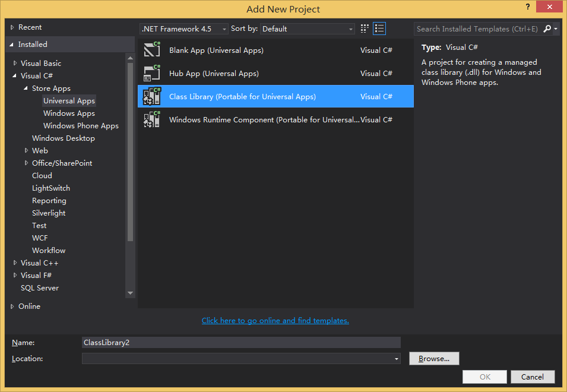Select Windows Apps in the tree
This screenshot has width=567, height=392.
click(69, 113)
